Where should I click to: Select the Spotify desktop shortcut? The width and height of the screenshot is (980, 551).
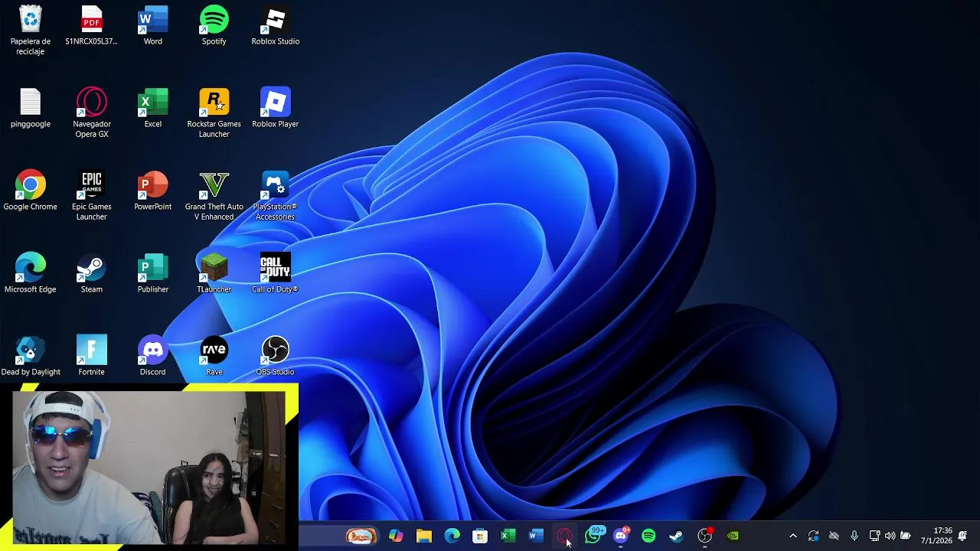pos(214,25)
